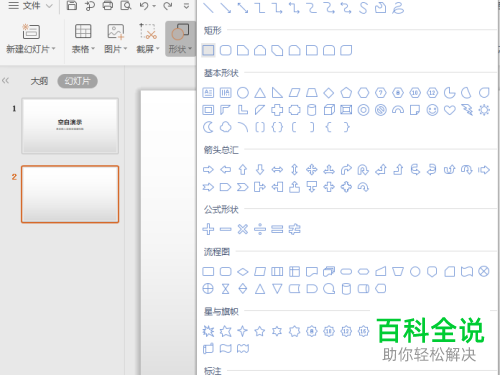Select the flowchart document shape
Viewport: 500px width, 375px height.
pyautogui.click(x=312, y=272)
